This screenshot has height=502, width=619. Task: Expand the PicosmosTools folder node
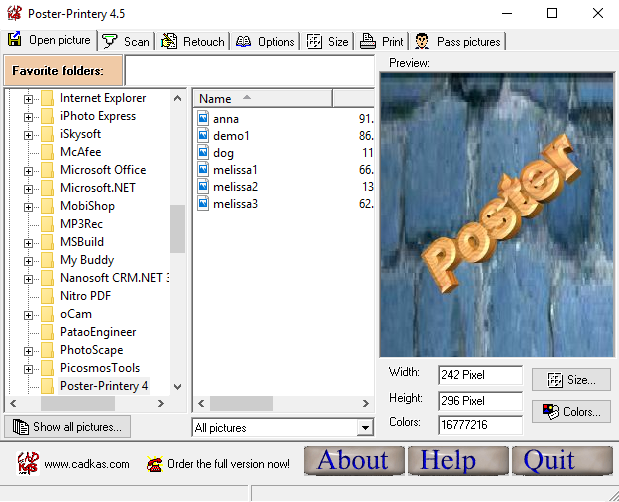click(28, 369)
